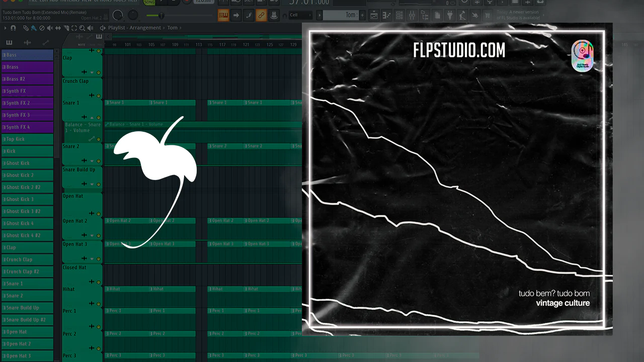Show automation clips in the picker panel

coord(46,43)
